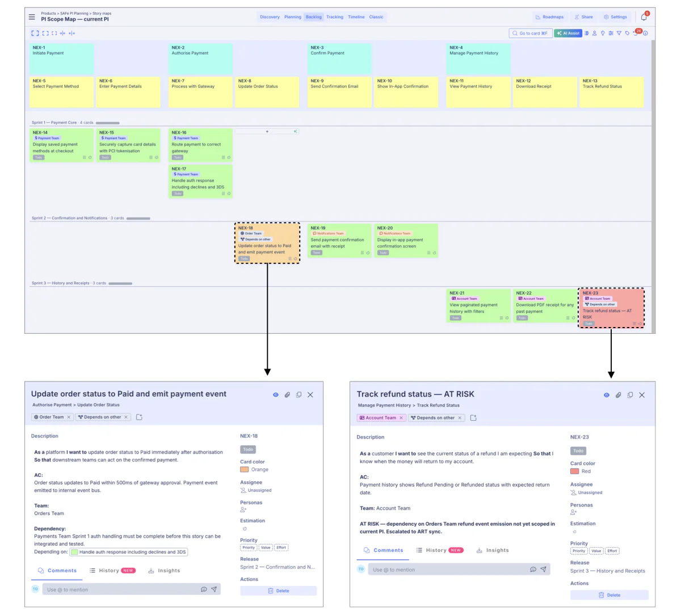681x616 pixels.
Task: Open the NEX-8 Update Order Status card
Action: 267,92
